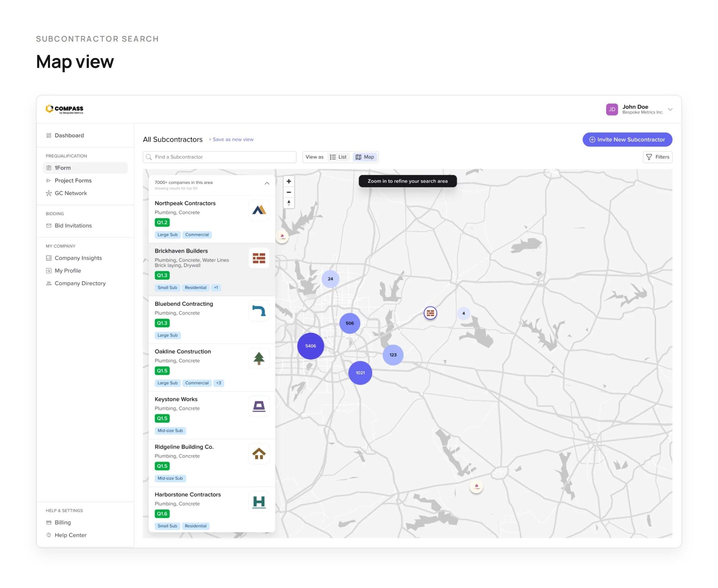Click the 506 cluster marker
Image resolution: width=718 pixels, height=588 pixels.
[350, 324]
